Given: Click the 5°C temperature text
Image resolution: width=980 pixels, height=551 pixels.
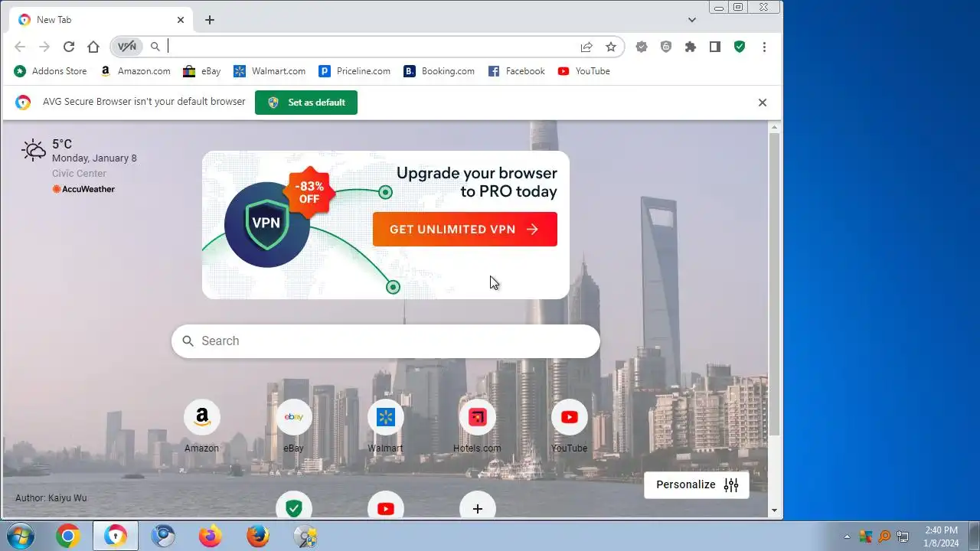Looking at the screenshot, I should tap(62, 144).
